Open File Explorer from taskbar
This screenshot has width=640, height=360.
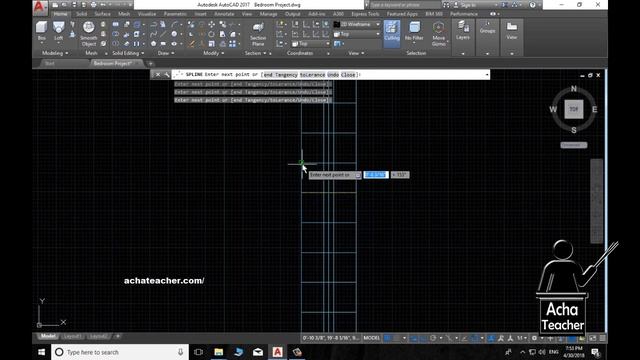pyautogui.click(x=218, y=352)
